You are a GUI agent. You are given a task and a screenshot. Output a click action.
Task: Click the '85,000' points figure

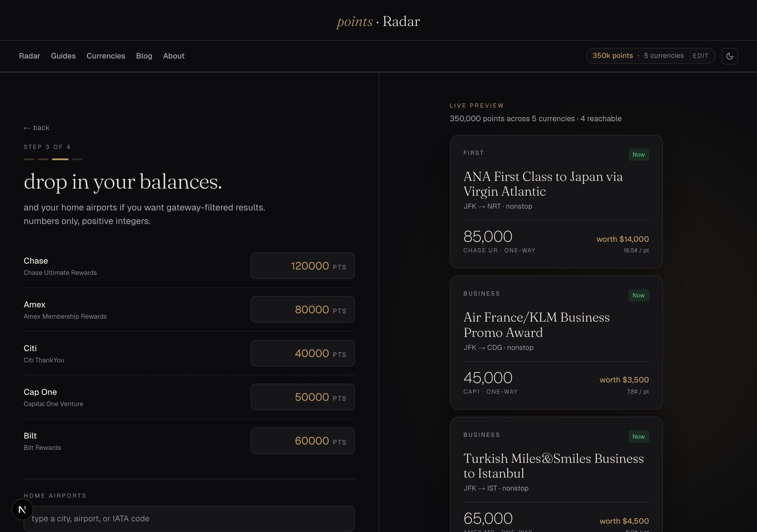click(488, 236)
